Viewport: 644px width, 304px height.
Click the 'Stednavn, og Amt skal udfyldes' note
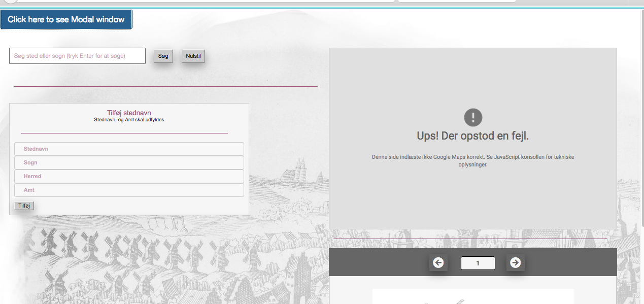pyautogui.click(x=129, y=120)
